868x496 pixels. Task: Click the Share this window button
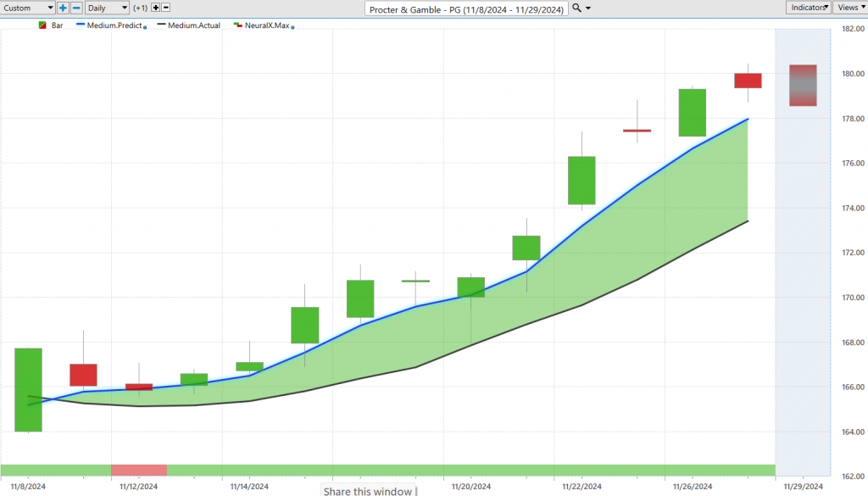[x=369, y=491]
